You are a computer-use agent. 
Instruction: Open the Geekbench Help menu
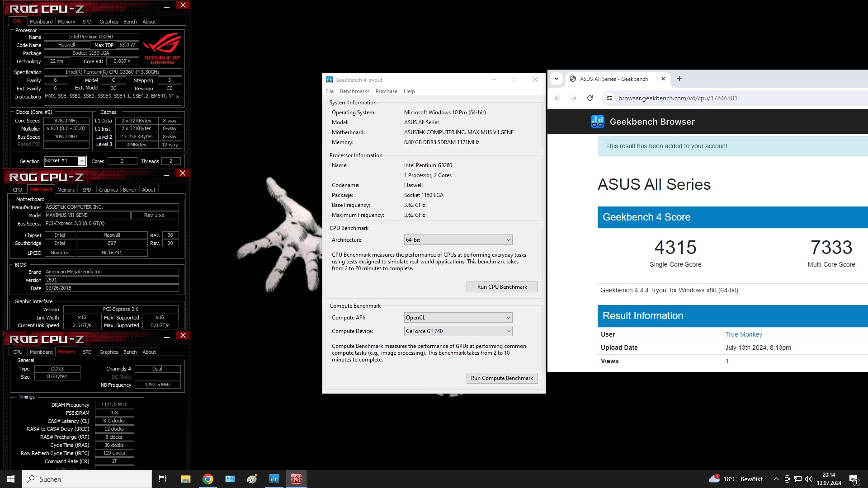(x=409, y=91)
